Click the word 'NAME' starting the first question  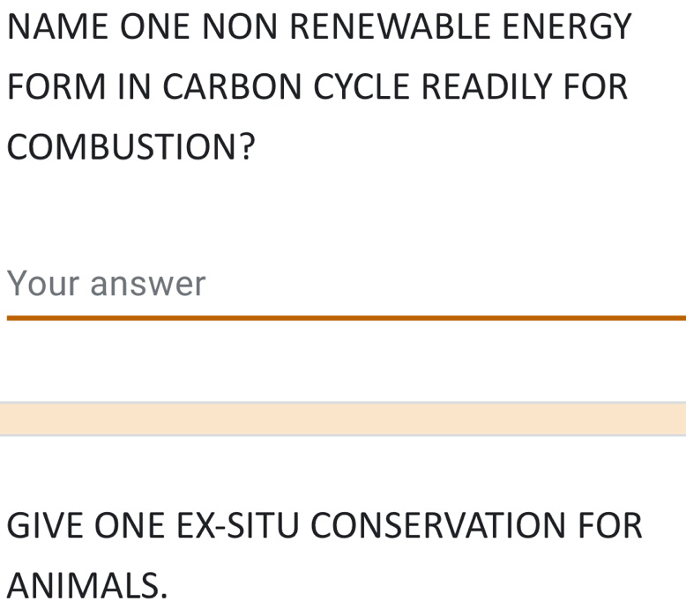point(56,26)
